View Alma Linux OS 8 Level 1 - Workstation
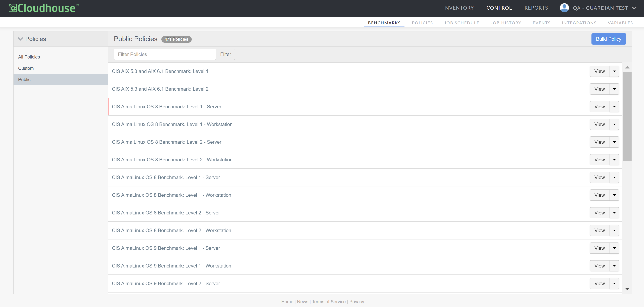644x307 pixels. click(x=600, y=124)
